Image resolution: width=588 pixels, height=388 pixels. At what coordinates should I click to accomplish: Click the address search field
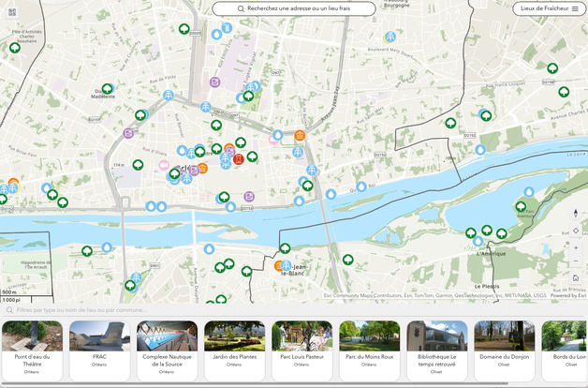coord(293,8)
